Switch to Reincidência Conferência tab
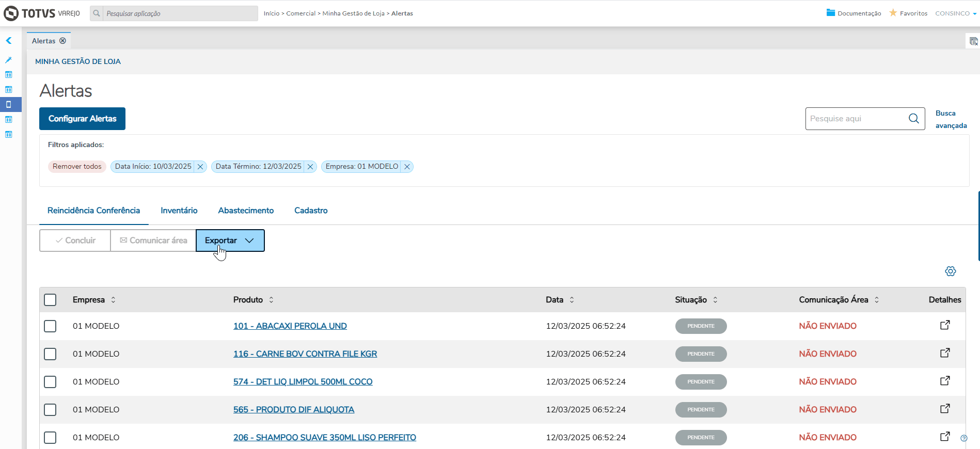Image resolution: width=980 pixels, height=449 pixels. point(94,211)
